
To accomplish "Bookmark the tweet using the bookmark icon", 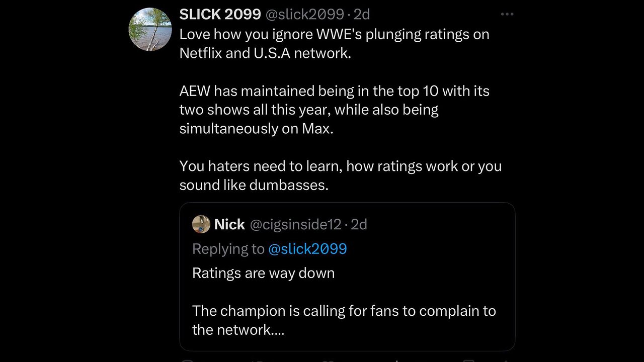I will pyautogui.click(x=468, y=360).
